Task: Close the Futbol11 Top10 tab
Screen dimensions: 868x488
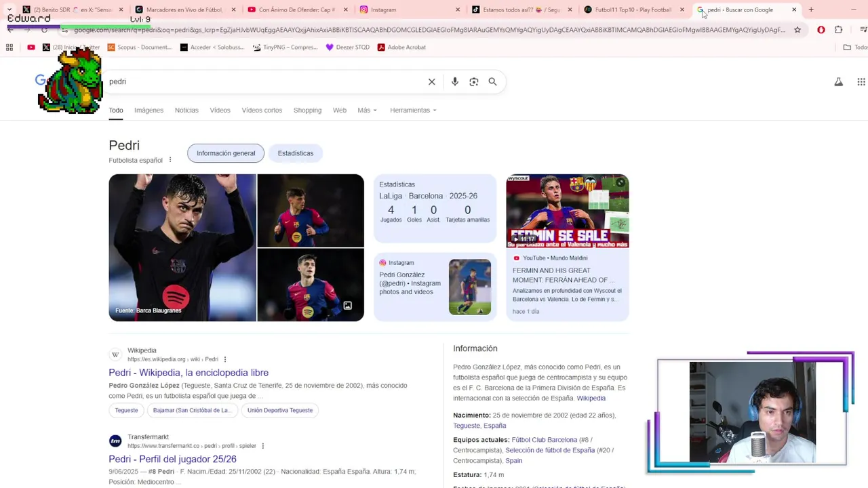Action: pos(682,9)
